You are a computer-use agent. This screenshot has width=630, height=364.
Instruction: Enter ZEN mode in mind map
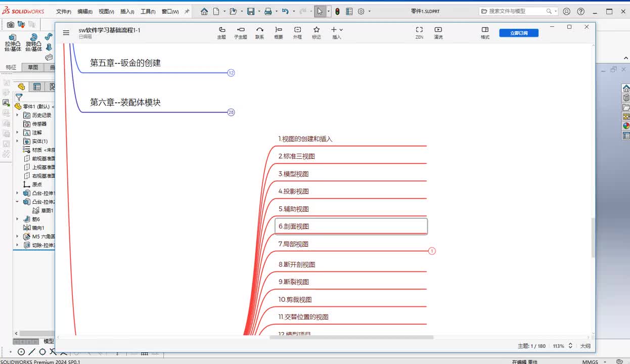point(419,33)
